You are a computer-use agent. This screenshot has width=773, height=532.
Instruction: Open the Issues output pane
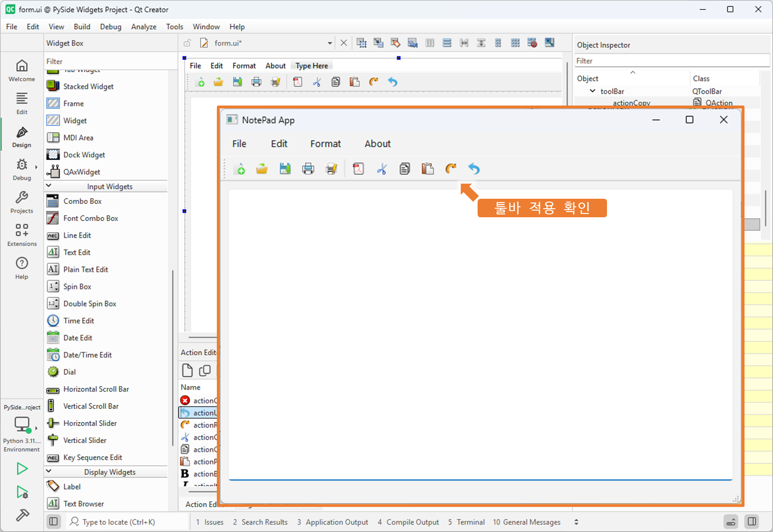click(210, 522)
